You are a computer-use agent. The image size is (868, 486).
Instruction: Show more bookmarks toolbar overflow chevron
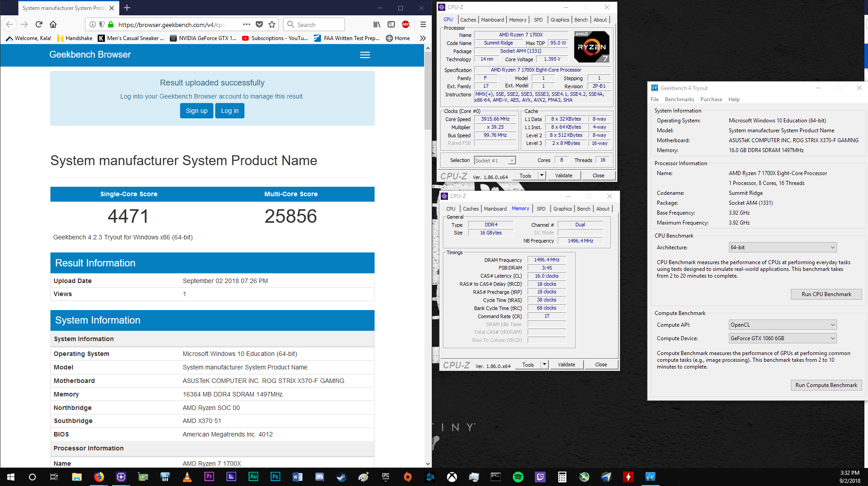pyautogui.click(x=423, y=38)
